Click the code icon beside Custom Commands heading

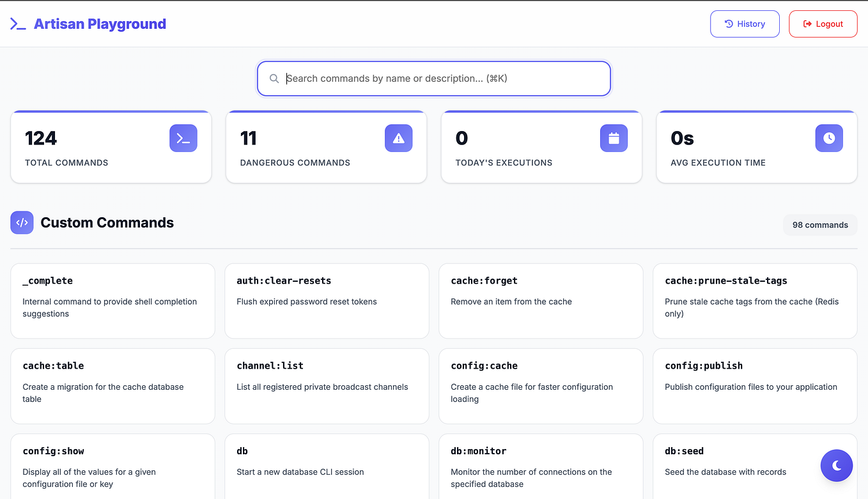point(22,222)
